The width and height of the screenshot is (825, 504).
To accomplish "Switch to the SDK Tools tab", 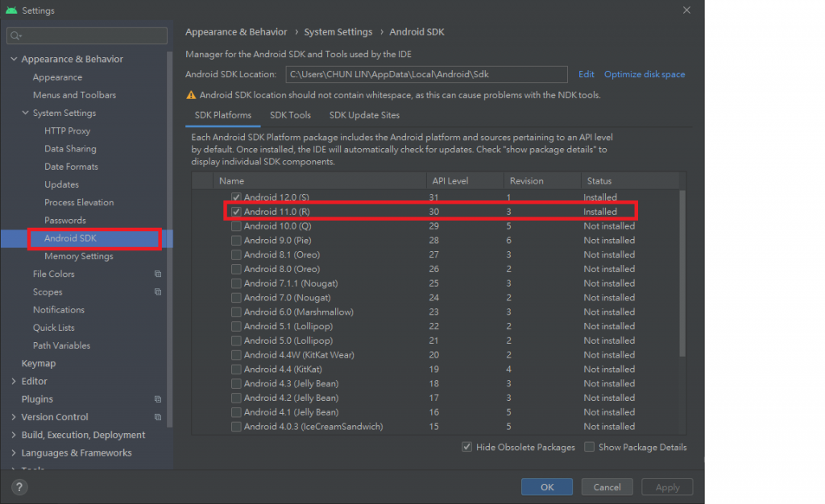I will tap(290, 115).
